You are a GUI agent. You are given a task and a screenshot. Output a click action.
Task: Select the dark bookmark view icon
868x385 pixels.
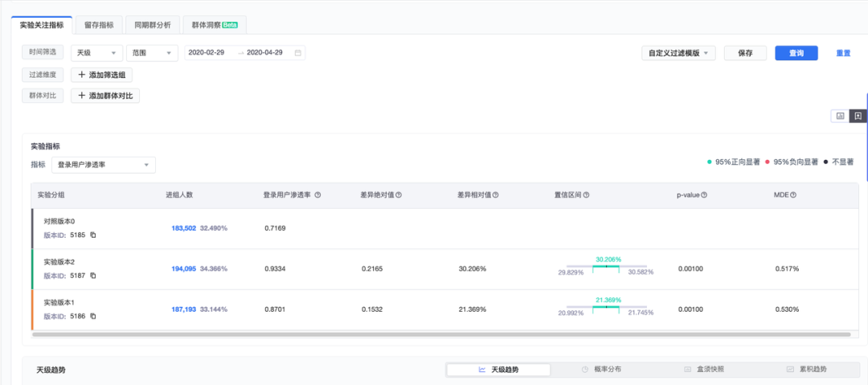[858, 116]
